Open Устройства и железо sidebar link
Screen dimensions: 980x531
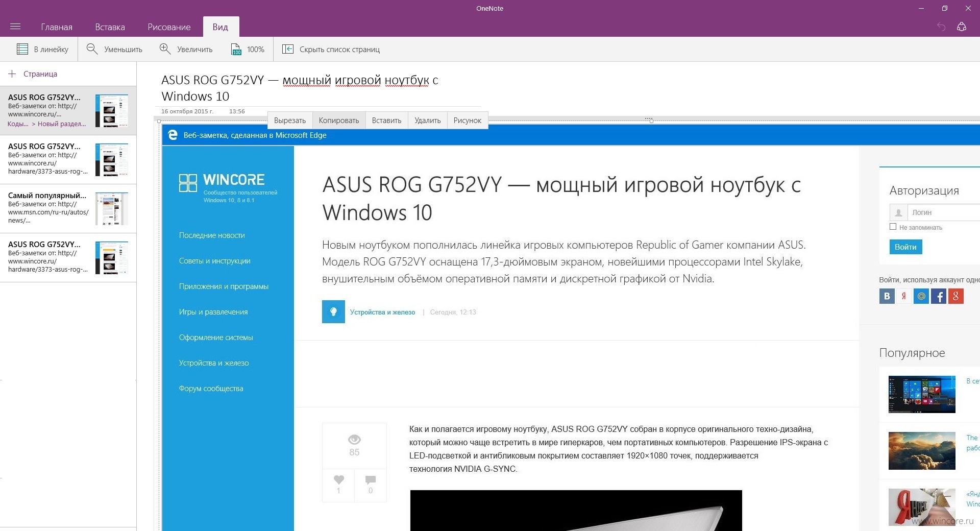pyautogui.click(x=214, y=363)
